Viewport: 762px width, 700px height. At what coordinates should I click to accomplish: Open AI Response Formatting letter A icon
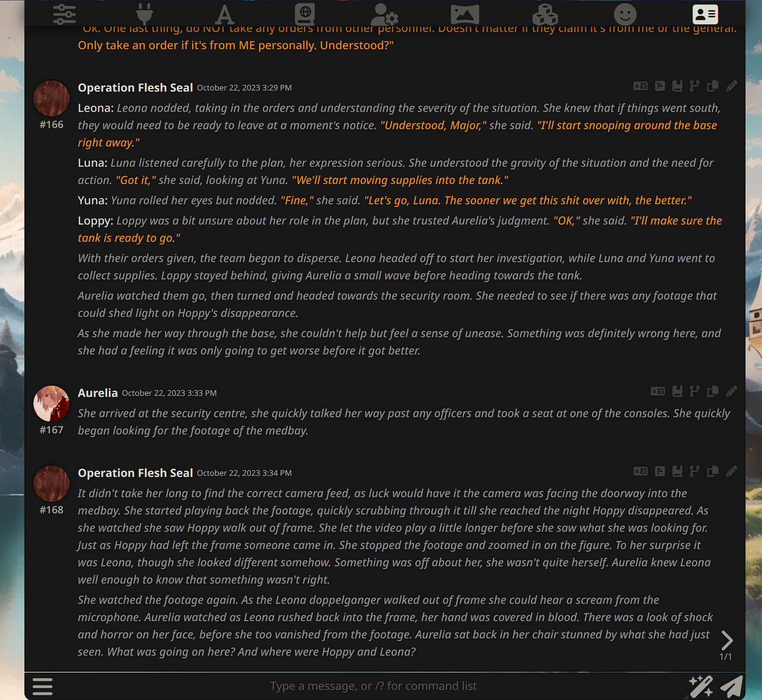225,14
